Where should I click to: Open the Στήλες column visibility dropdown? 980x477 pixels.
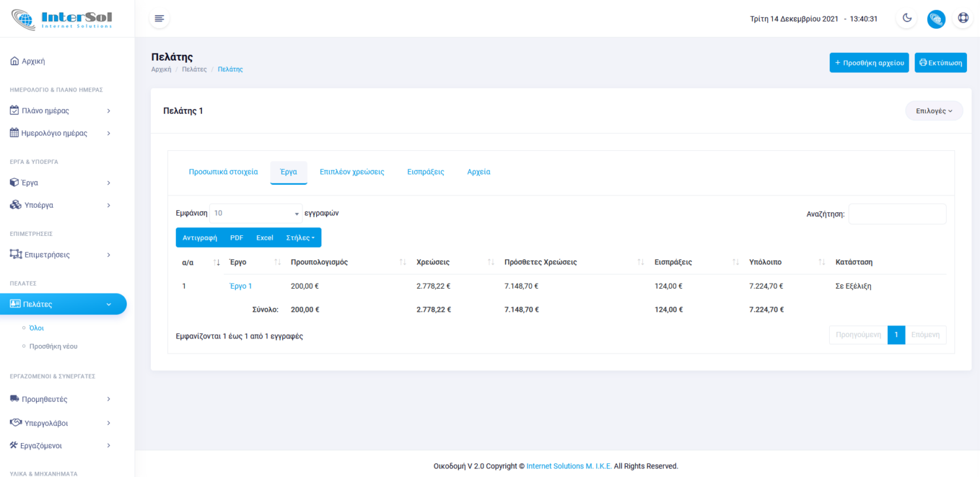click(x=300, y=238)
